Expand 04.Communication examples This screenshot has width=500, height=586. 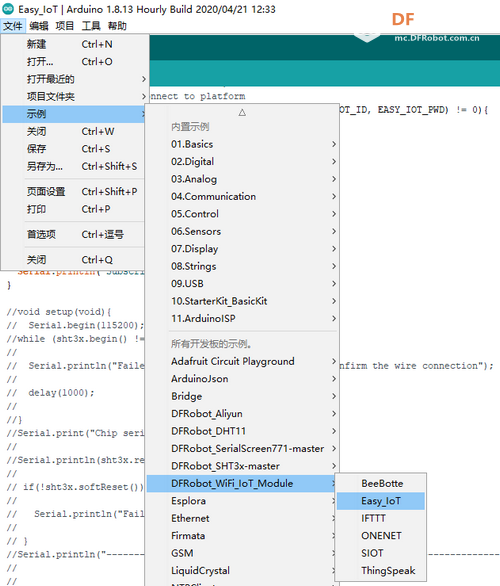tap(243, 197)
